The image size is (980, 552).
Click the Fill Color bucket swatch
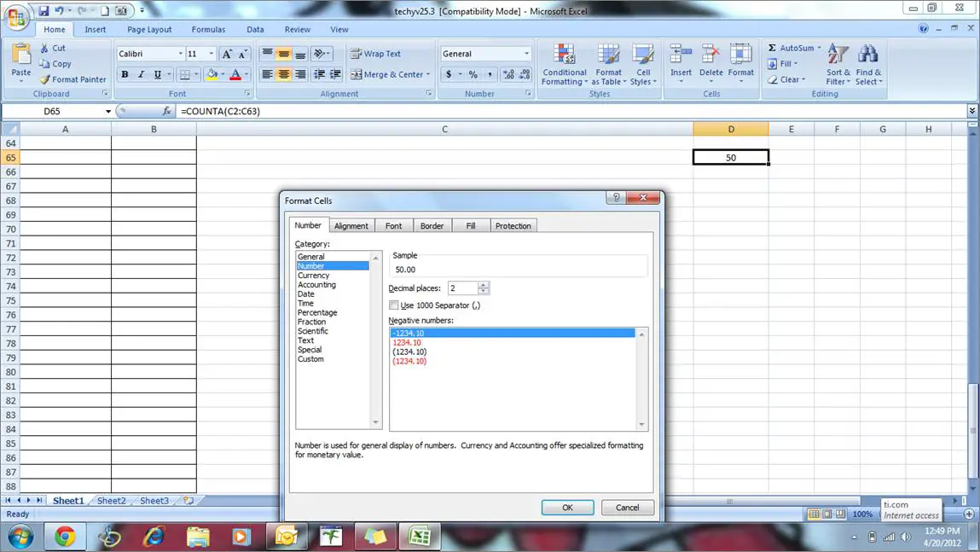point(212,74)
